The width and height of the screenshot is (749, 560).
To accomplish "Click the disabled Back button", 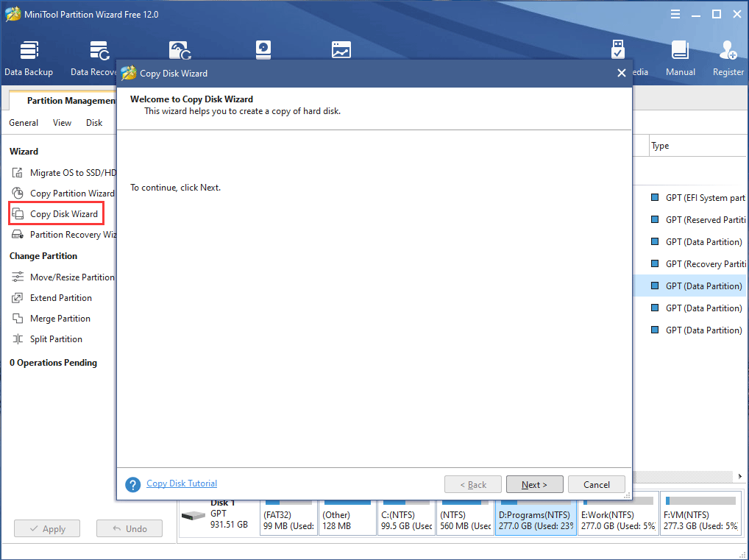I will 473,484.
